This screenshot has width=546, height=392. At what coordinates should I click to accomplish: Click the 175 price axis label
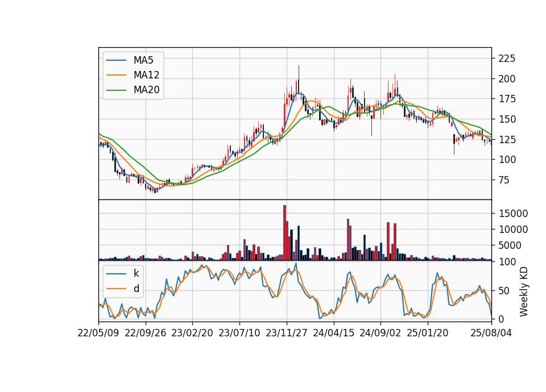pyautogui.click(x=507, y=99)
